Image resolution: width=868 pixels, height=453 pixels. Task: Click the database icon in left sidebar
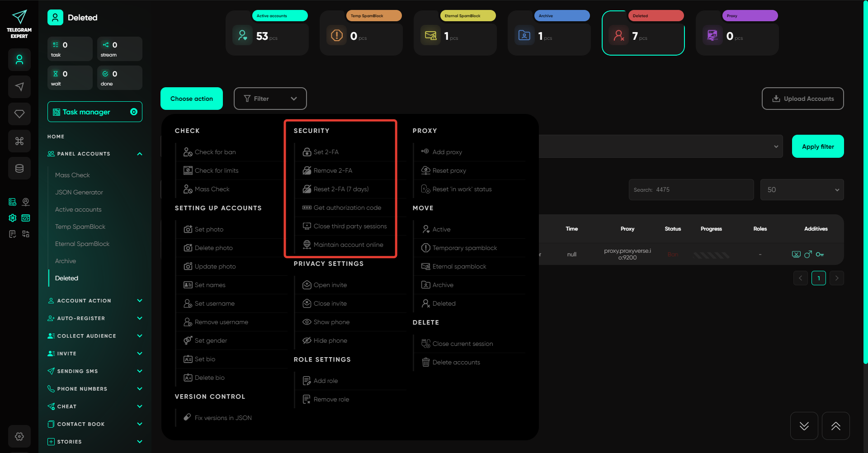click(x=19, y=168)
